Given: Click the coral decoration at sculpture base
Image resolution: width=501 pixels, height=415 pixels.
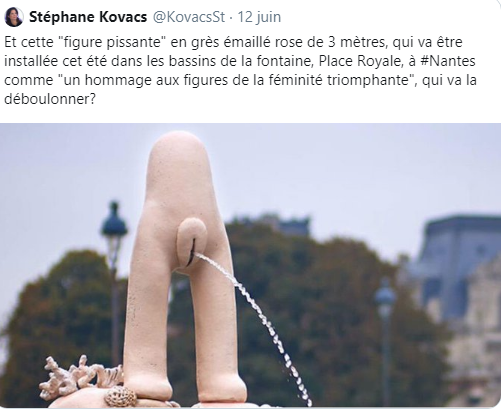Looking at the screenshot, I should [78, 377].
